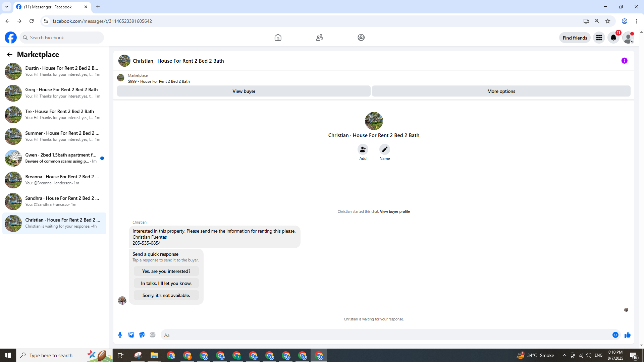644x362 pixels.
Task: Attach a photo file to message
Action: tap(131, 335)
